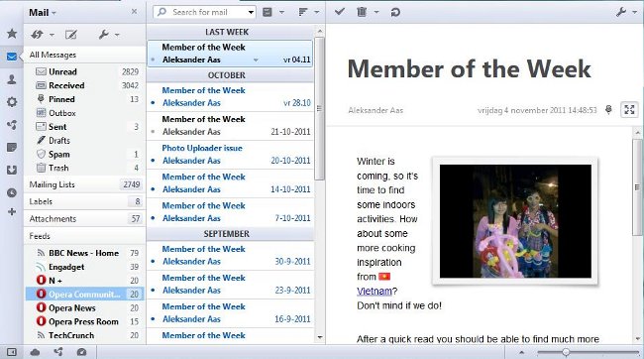Viewport: 644px width, 359px height.
Task: Open the Mail panel title dropdown
Action: click(54, 13)
